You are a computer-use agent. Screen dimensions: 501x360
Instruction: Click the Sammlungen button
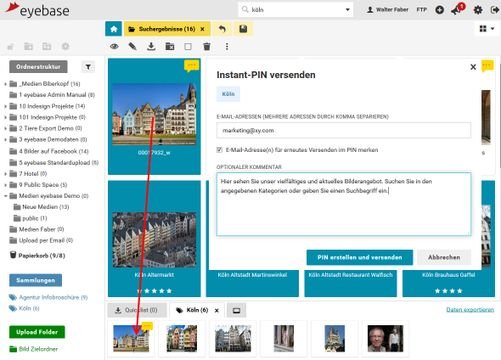tap(35, 280)
